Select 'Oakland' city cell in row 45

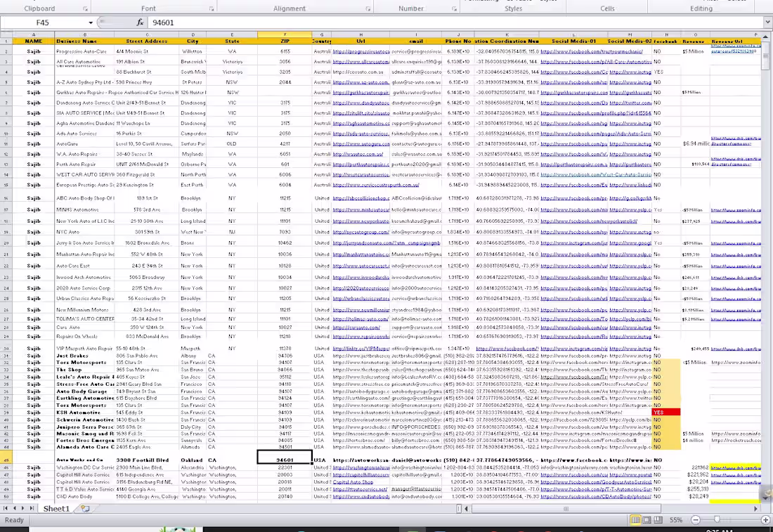pyautogui.click(x=193, y=460)
